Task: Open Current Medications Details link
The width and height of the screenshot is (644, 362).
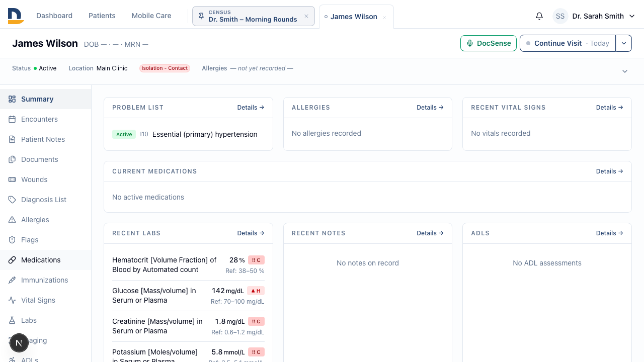Action: point(610,171)
